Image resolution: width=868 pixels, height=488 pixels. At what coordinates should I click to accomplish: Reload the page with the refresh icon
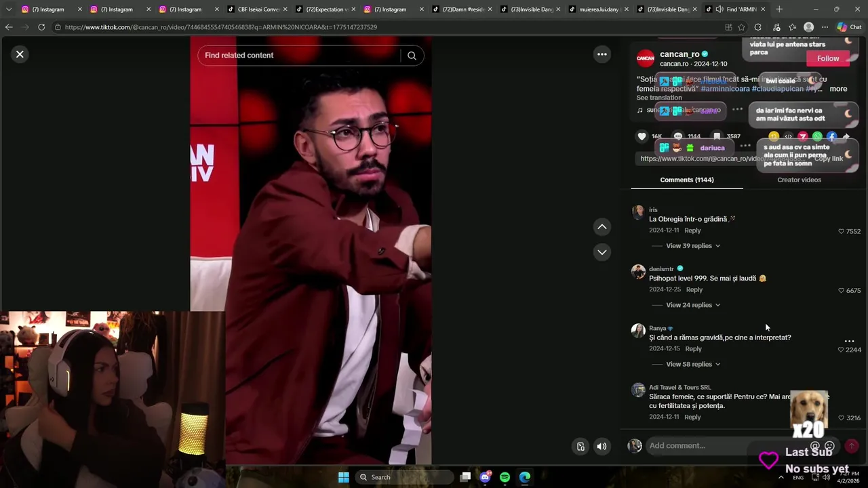[41, 27]
